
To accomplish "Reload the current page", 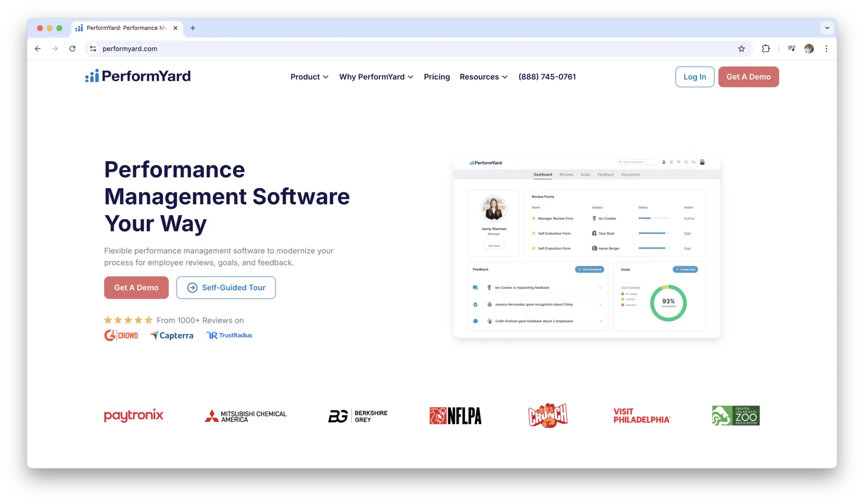I will [72, 49].
